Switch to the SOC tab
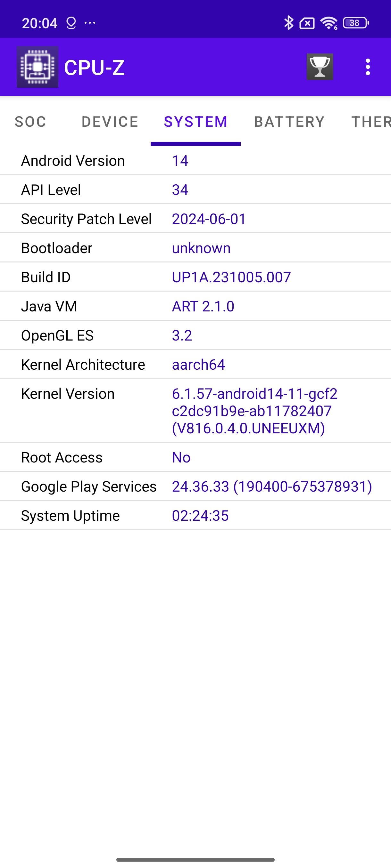 point(30,122)
